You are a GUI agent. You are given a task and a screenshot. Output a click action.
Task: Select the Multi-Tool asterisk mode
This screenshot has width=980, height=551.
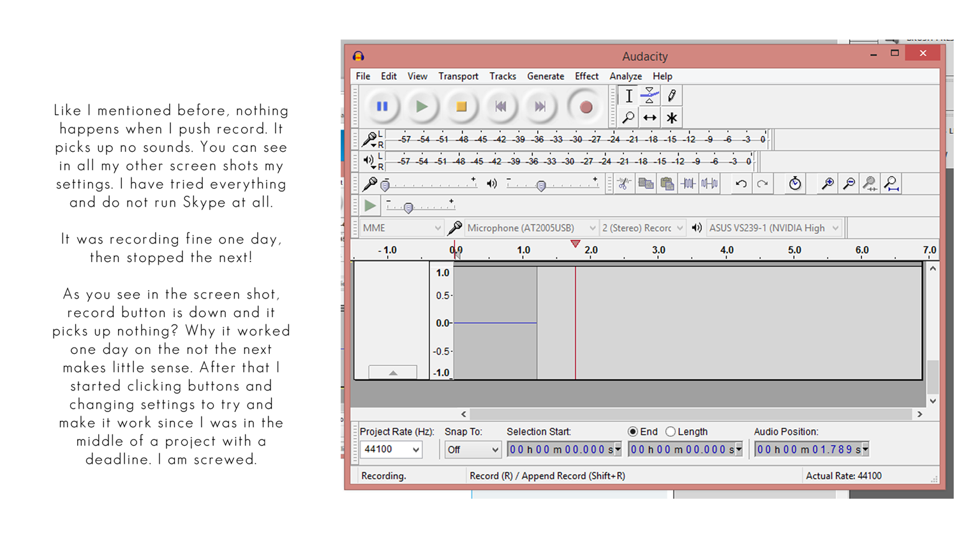tap(671, 117)
